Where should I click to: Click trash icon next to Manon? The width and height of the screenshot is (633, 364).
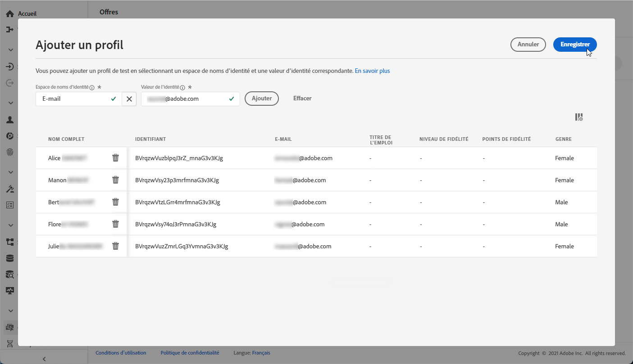coord(115,180)
